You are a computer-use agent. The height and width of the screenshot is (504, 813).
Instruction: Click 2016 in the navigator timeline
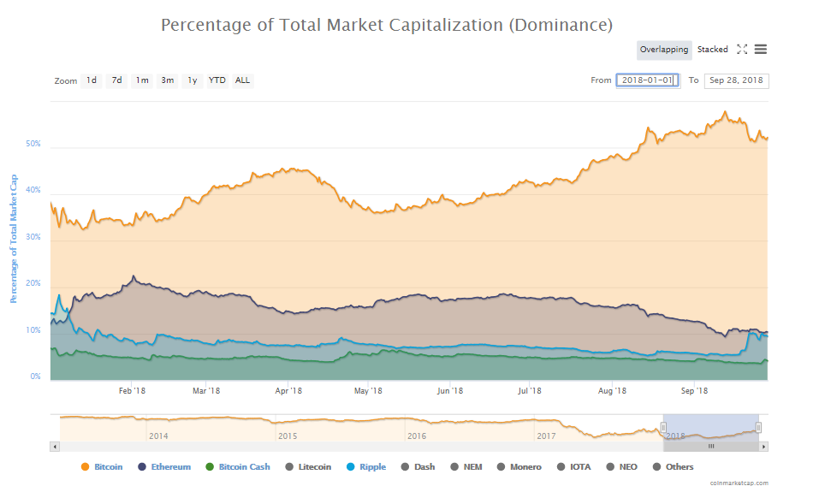click(417, 436)
